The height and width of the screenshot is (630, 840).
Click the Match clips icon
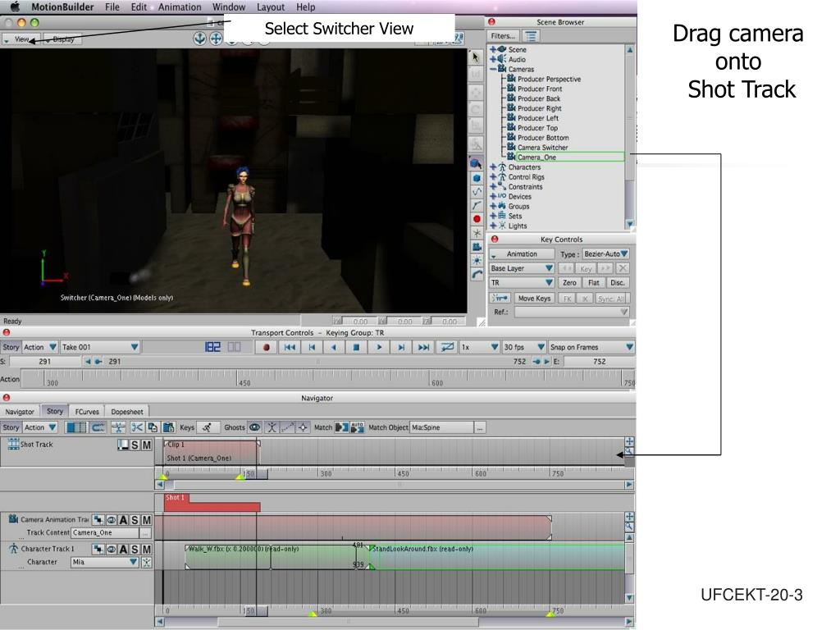tap(342, 427)
